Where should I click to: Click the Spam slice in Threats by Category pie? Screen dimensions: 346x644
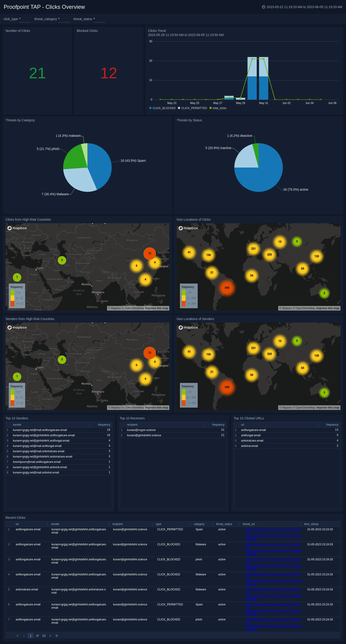(x=100, y=162)
